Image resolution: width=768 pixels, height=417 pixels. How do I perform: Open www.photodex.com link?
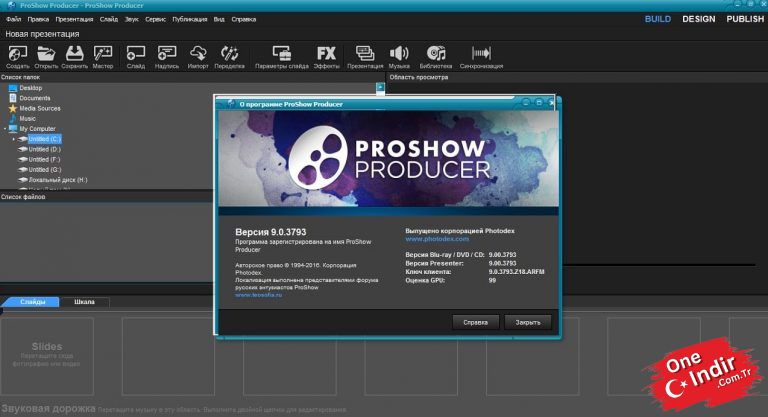437,239
